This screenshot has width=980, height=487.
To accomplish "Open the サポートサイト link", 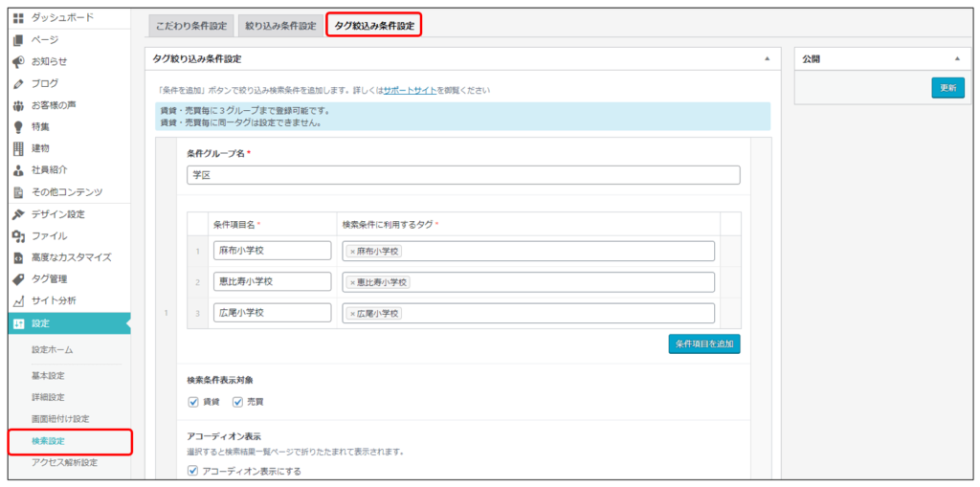I will (x=409, y=91).
